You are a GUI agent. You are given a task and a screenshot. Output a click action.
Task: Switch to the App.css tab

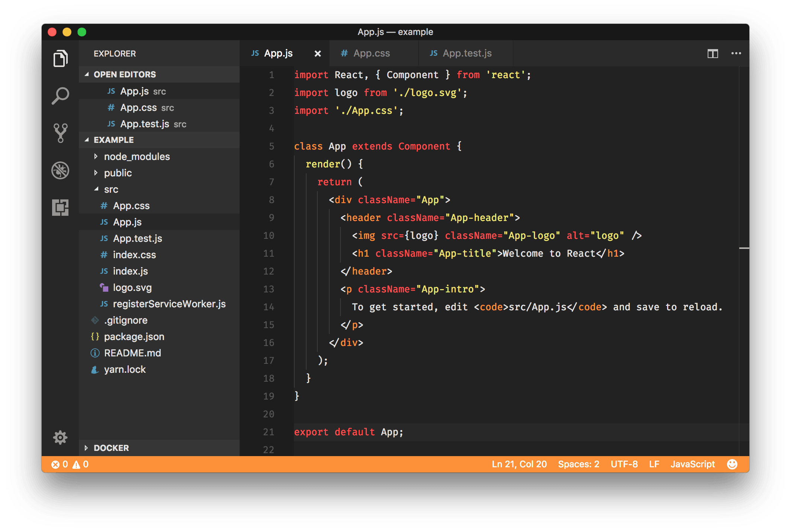pos(371,54)
